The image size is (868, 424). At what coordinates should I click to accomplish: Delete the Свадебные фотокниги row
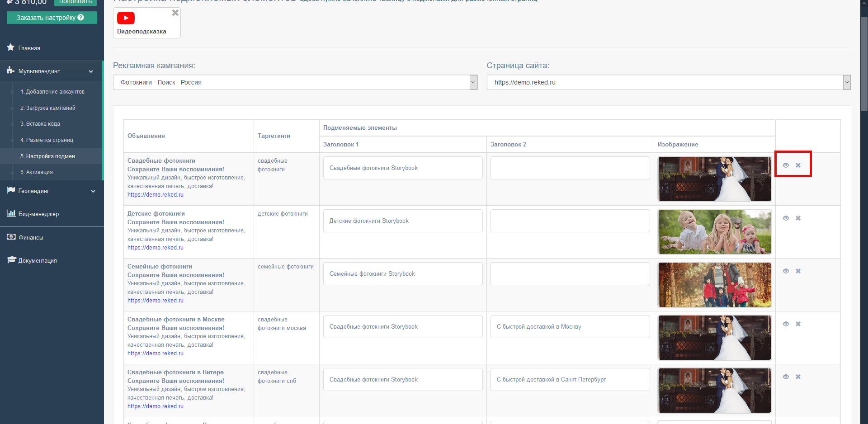798,165
